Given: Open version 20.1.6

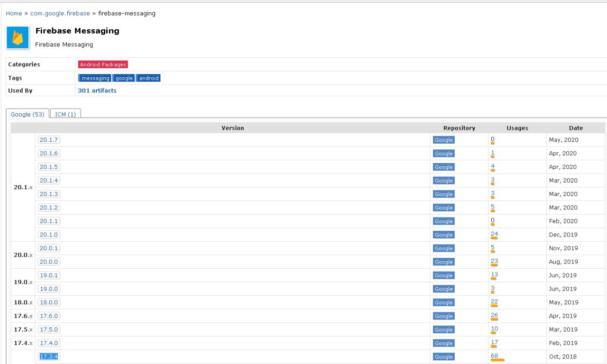Looking at the screenshot, I should pyautogui.click(x=49, y=154).
